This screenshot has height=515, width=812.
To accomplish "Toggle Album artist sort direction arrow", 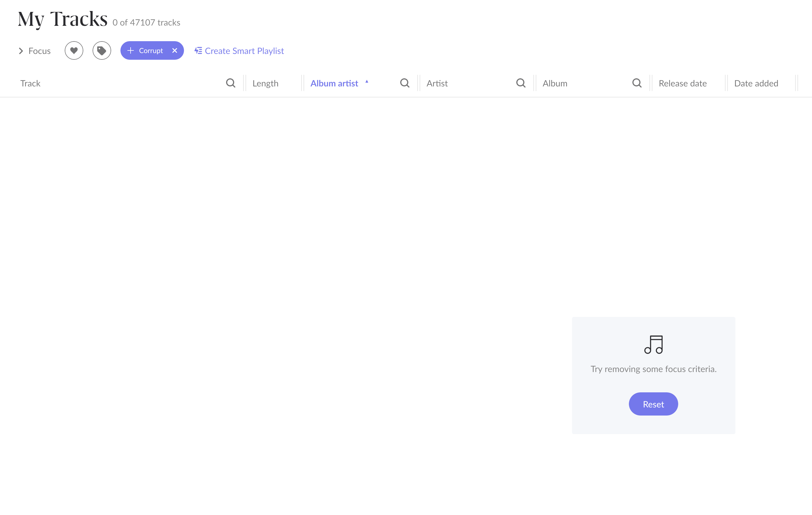I will click(x=367, y=81).
